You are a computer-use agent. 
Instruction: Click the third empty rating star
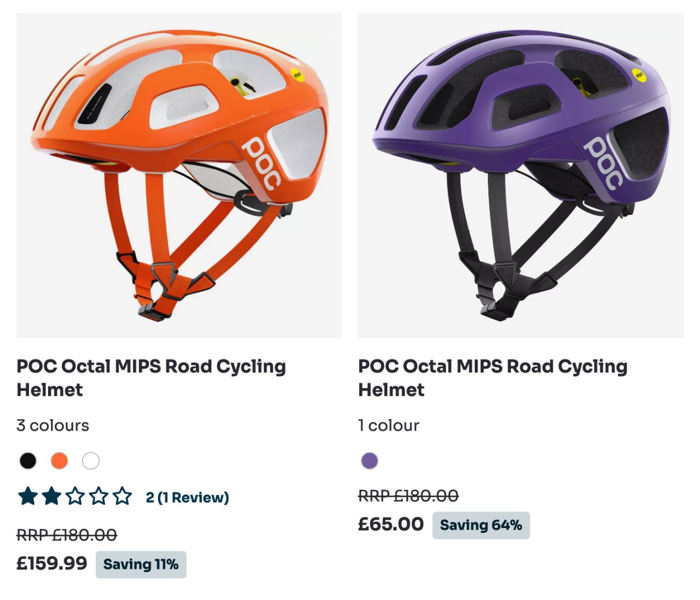[75, 497]
